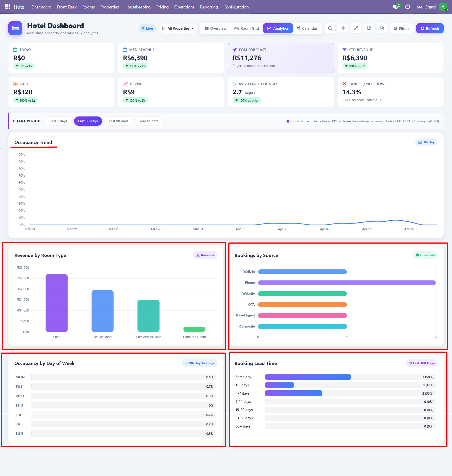This screenshot has width=452, height=476.
Task: Select the Last 90 days chart period
Action: [119, 121]
